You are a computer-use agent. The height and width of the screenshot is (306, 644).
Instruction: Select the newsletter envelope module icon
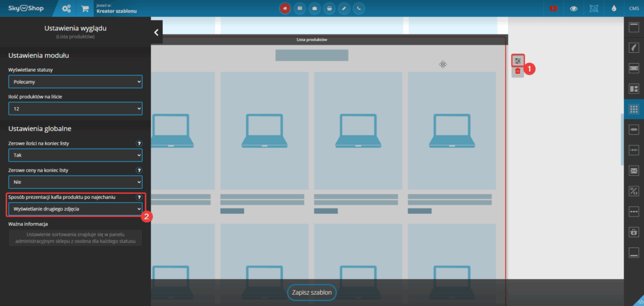[x=634, y=170]
